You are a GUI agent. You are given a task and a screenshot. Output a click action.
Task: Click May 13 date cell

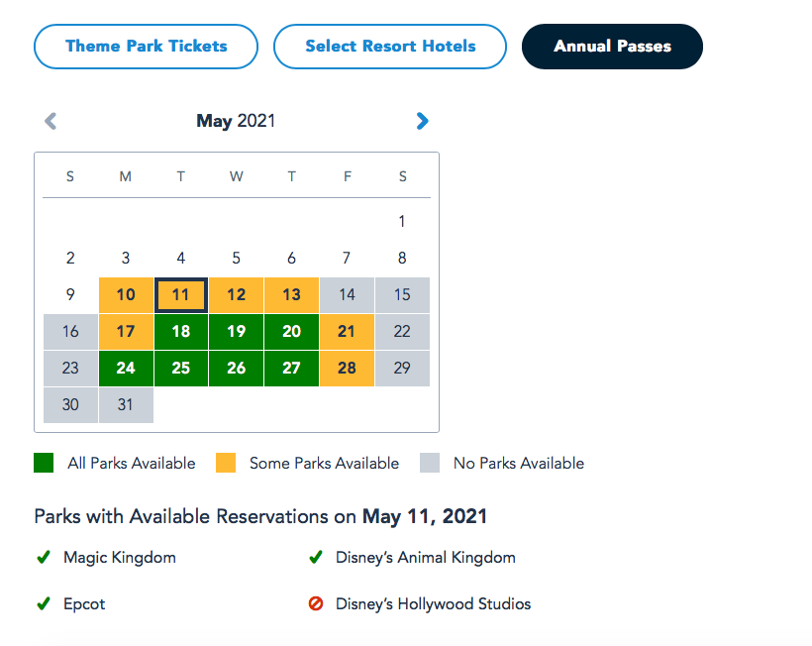coord(291,295)
